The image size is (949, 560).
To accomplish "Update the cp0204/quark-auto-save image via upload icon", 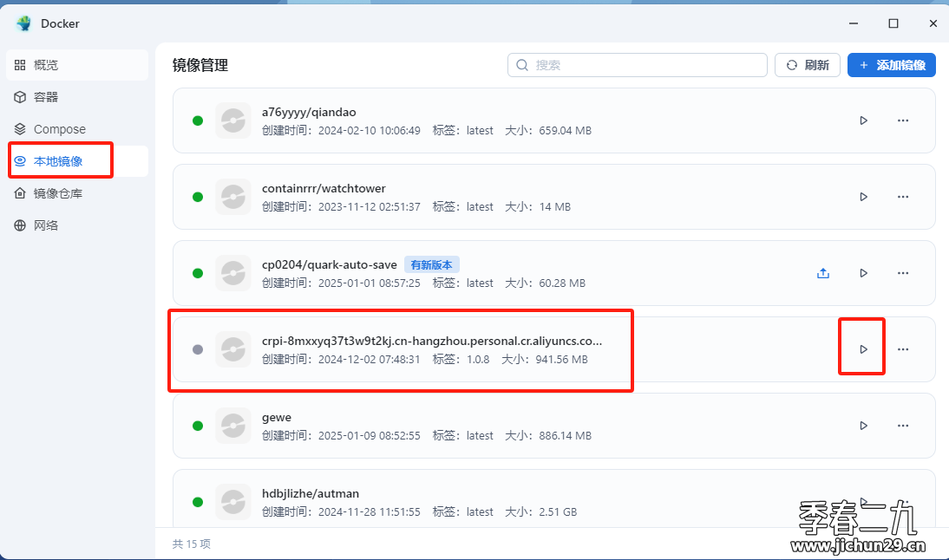I will coord(823,273).
